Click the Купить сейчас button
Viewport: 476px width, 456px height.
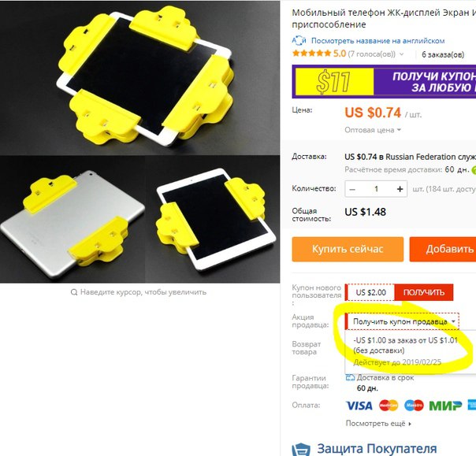tap(348, 249)
